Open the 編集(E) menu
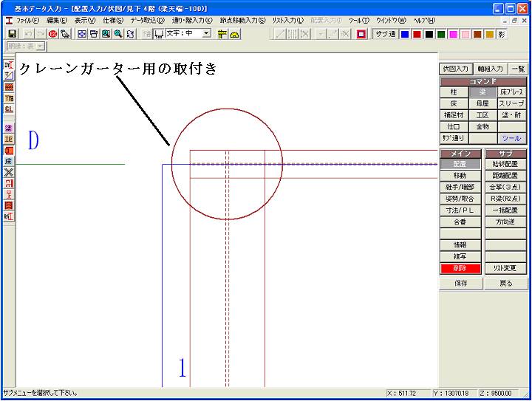 (x=57, y=21)
